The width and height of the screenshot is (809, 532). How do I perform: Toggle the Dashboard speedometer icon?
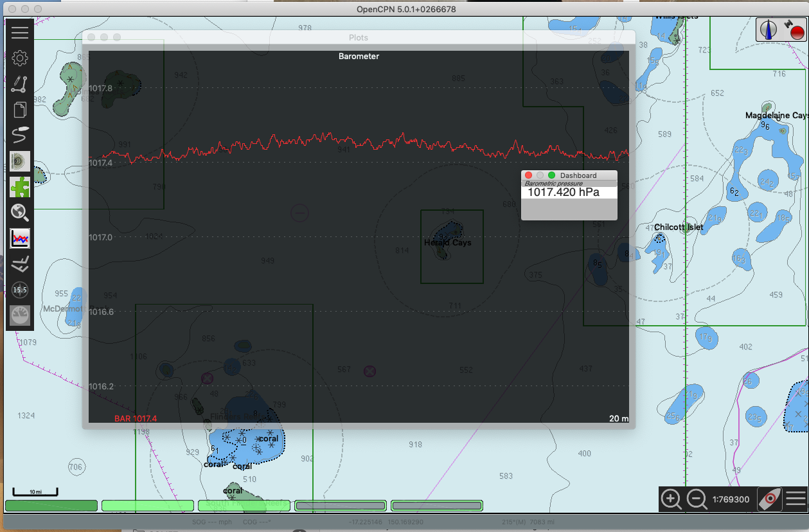(x=20, y=315)
